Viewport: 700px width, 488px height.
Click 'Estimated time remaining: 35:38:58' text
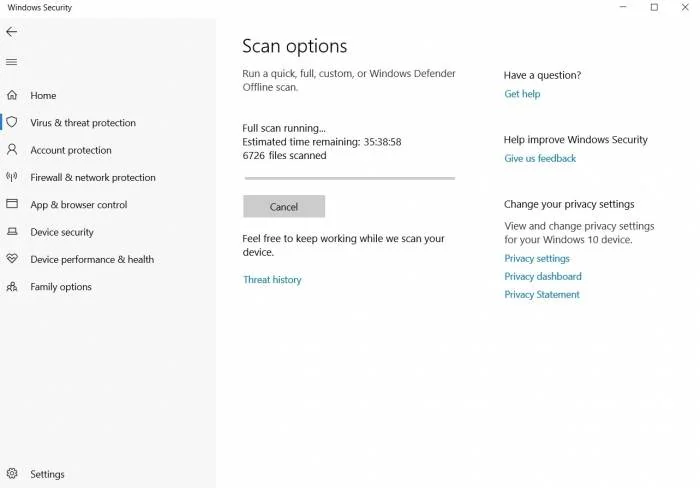[322, 142]
